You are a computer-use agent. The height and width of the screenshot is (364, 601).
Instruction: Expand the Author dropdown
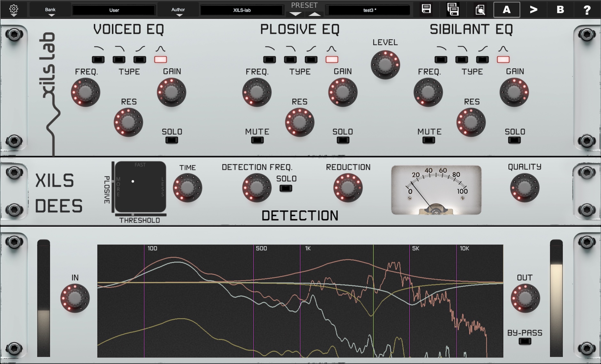point(178,10)
